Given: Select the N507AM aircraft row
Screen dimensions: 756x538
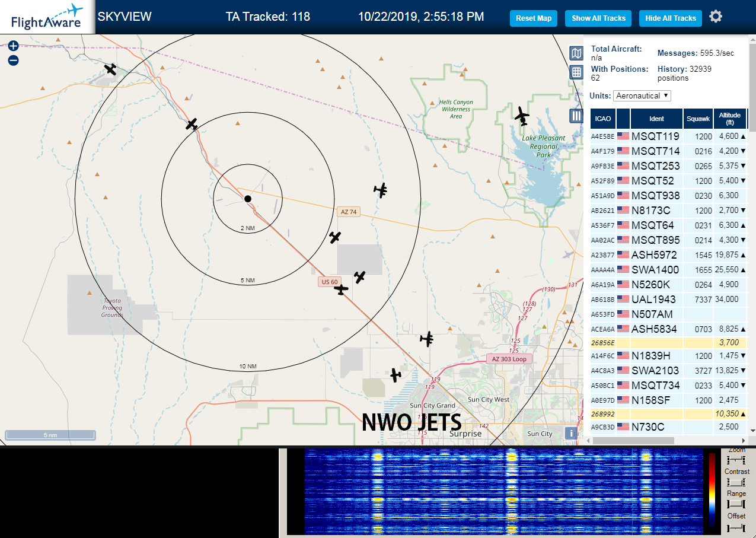Looking at the screenshot, I should pyautogui.click(x=669, y=314).
